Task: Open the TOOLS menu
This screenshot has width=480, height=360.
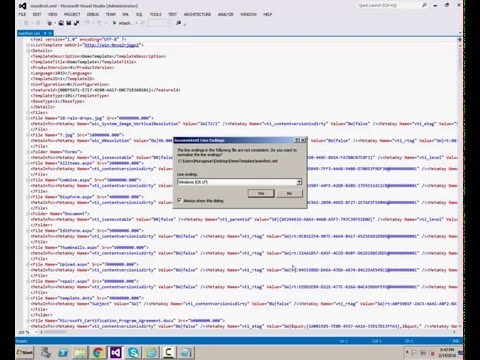Action: (155, 14)
